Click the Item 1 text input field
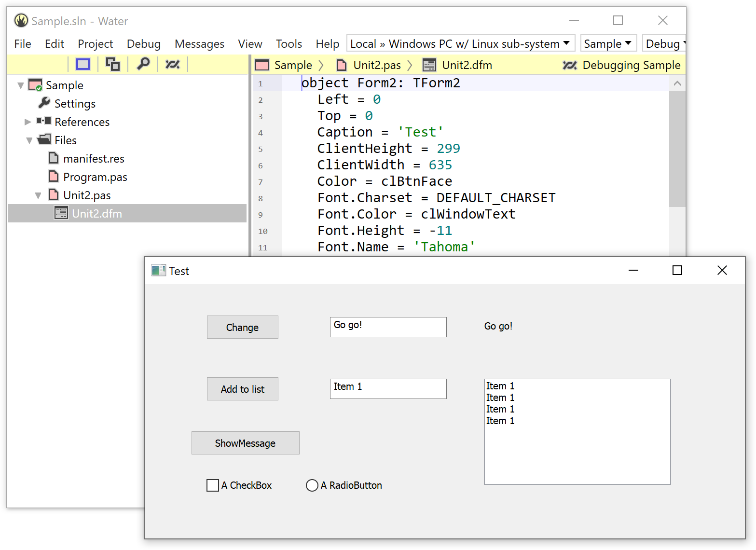Screen dimensions: 756x550 point(388,389)
